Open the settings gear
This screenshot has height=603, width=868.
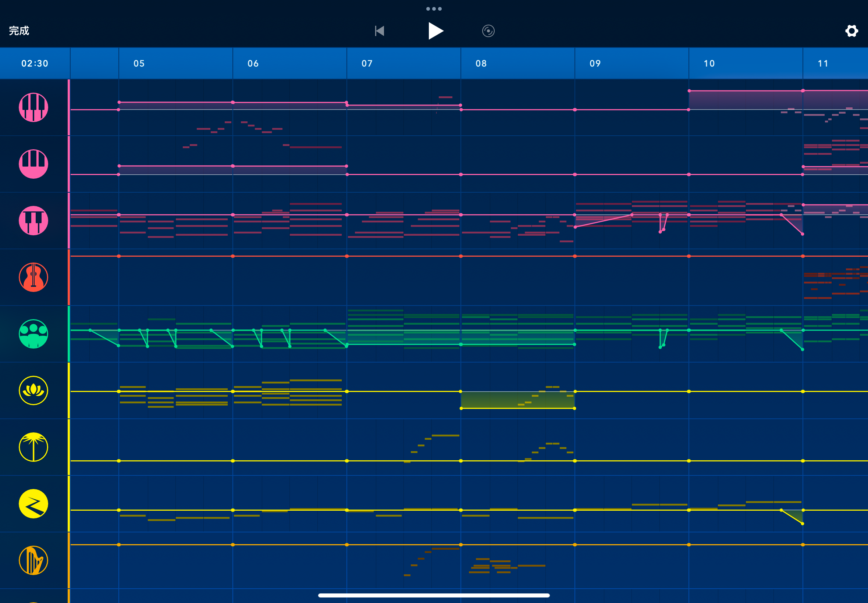point(851,31)
